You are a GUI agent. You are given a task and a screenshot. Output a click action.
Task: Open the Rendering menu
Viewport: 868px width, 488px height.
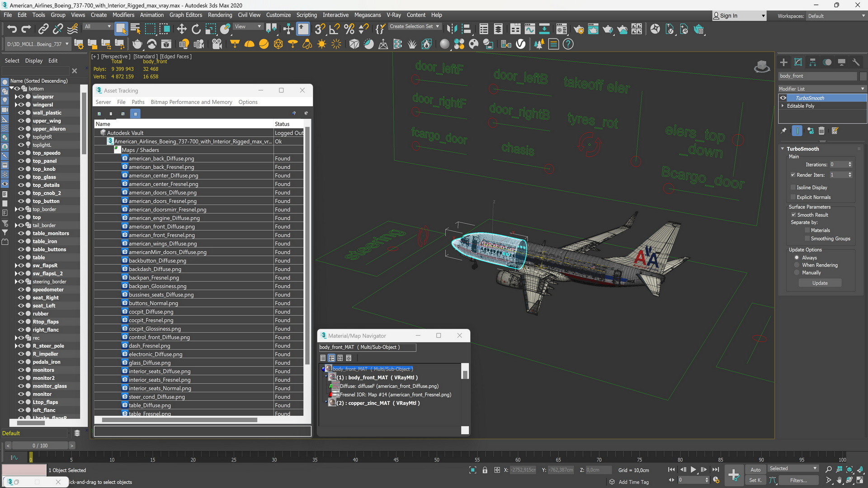(x=220, y=15)
